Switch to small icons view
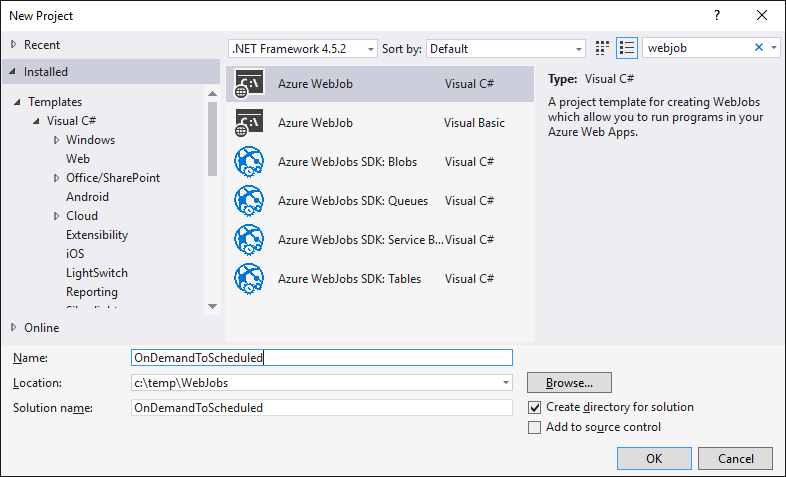 coord(602,48)
